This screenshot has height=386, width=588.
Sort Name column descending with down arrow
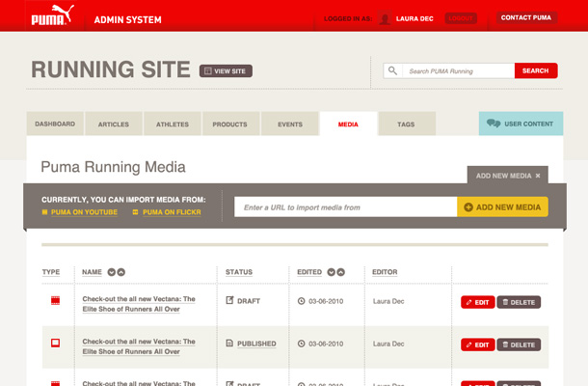tap(112, 272)
